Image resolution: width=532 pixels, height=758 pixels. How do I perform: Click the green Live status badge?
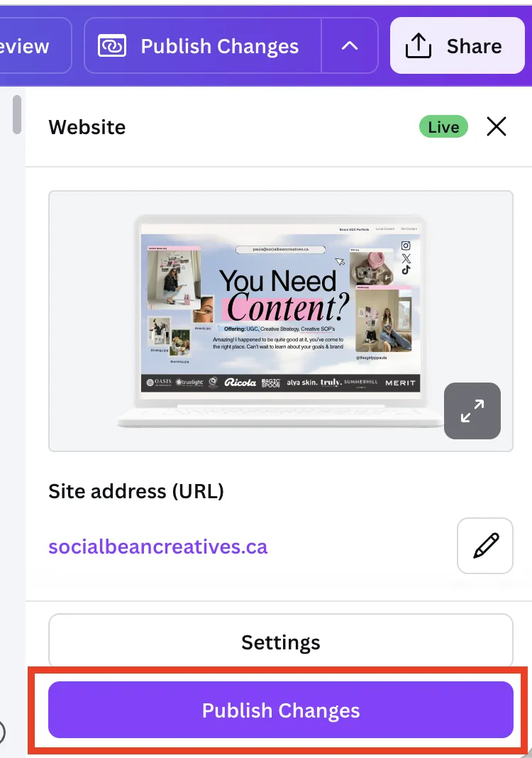coord(443,126)
